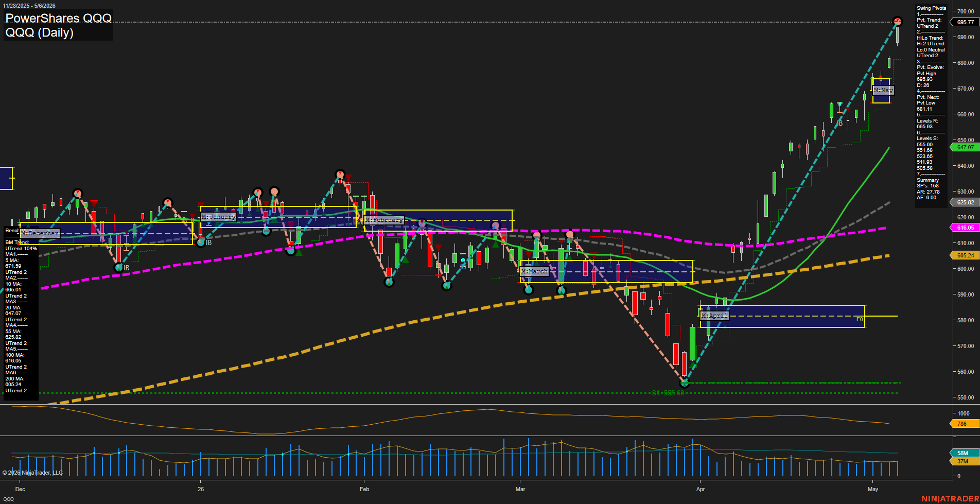Select the gray 625.82 price marker
The image size is (980, 504).
click(965, 202)
